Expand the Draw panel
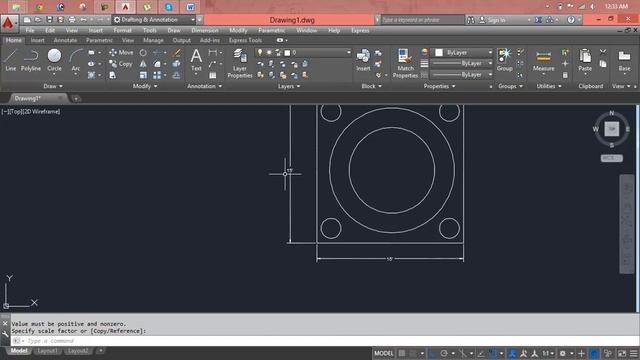This screenshot has height=360, width=640. (x=53, y=86)
